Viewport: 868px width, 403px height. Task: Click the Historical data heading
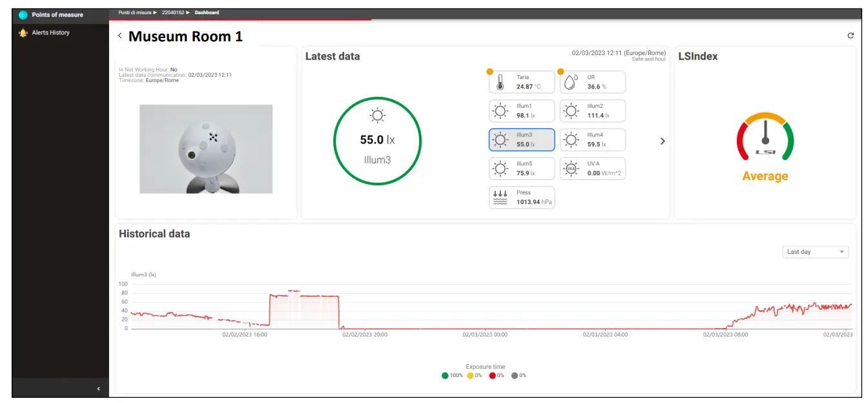point(154,234)
